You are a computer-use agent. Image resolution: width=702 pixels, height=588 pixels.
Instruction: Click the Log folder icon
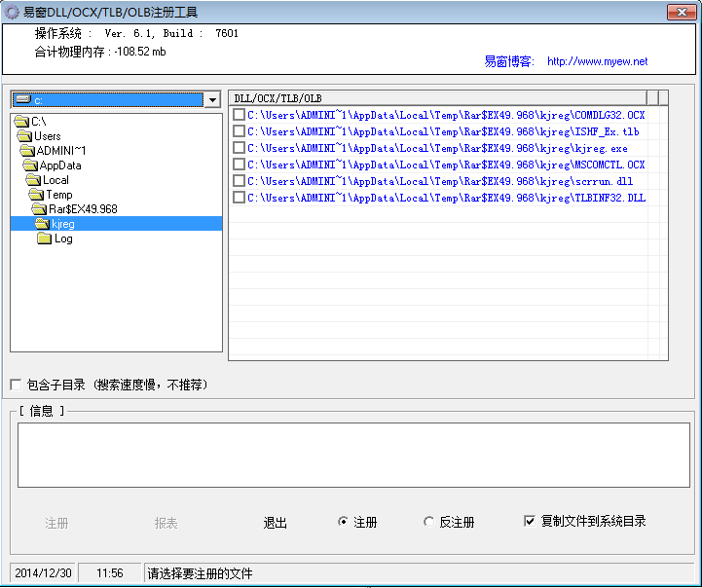click(x=45, y=239)
